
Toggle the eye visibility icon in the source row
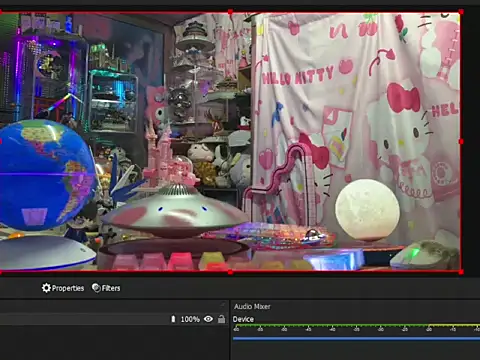tap(208, 319)
